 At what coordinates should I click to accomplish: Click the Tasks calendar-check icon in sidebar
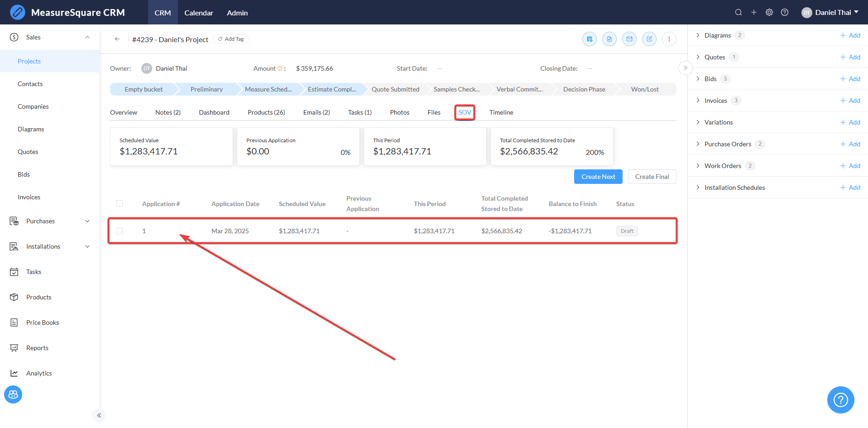[14, 272]
